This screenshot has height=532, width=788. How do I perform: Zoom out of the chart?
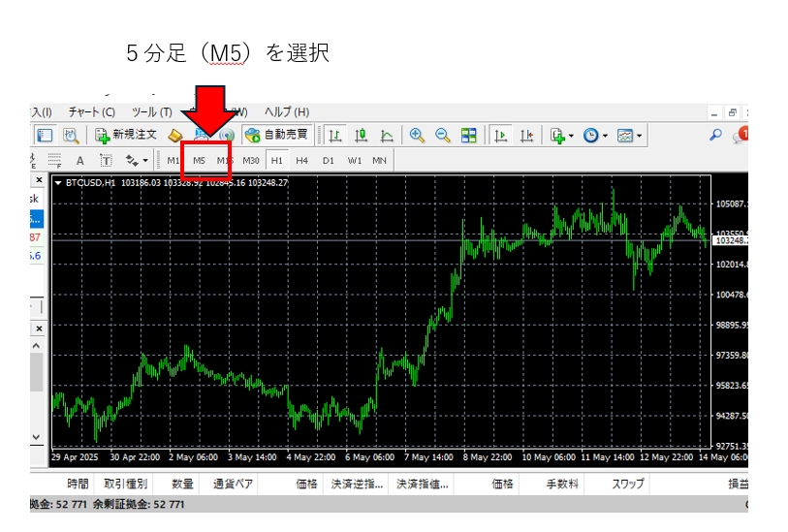443,136
